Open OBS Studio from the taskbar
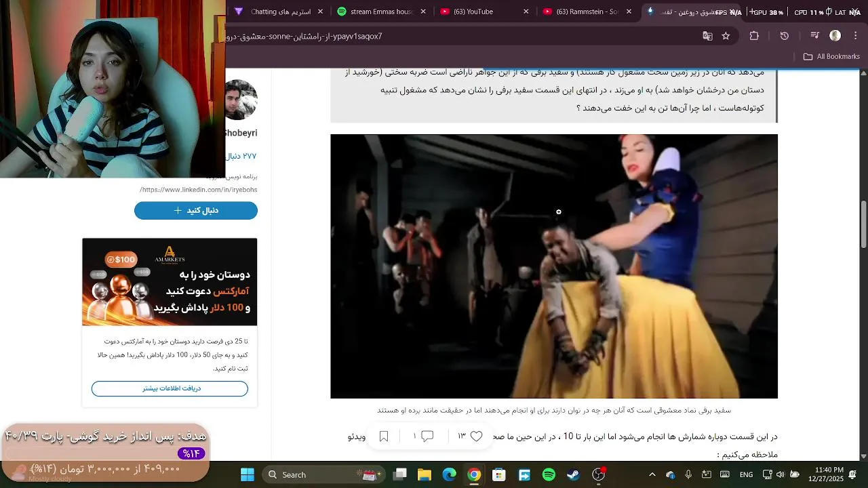 (599, 474)
